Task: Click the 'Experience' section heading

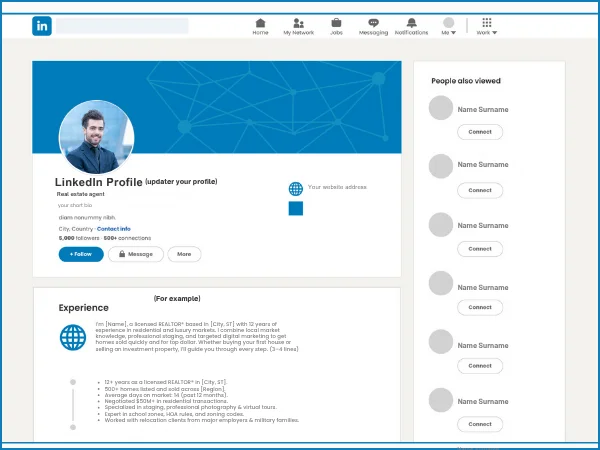Action: [x=83, y=308]
